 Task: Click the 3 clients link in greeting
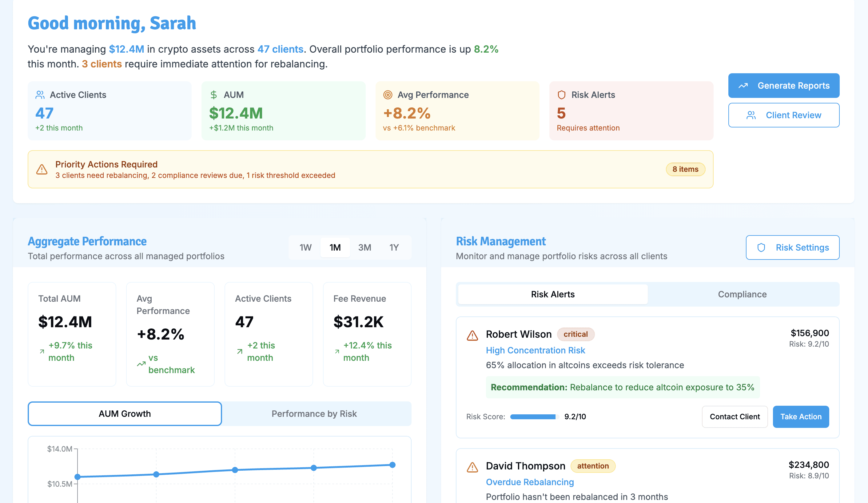pyautogui.click(x=102, y=64)
